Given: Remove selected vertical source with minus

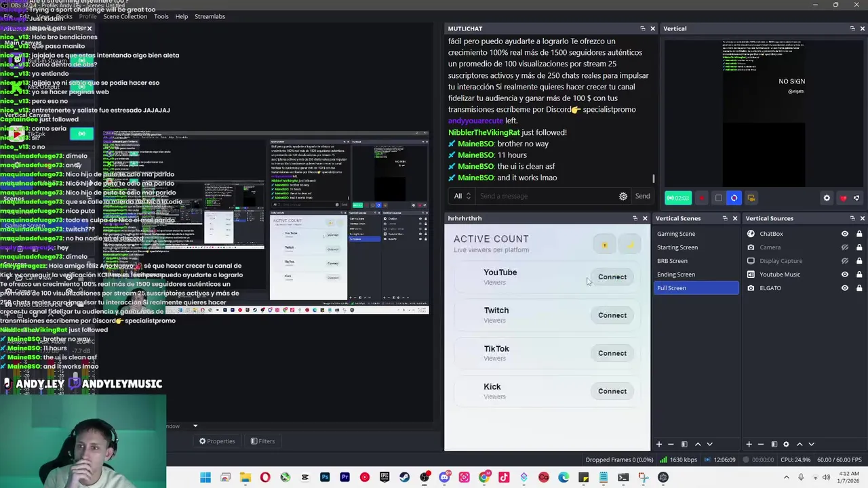Looking at the screenshot, I should click(761, 444).
